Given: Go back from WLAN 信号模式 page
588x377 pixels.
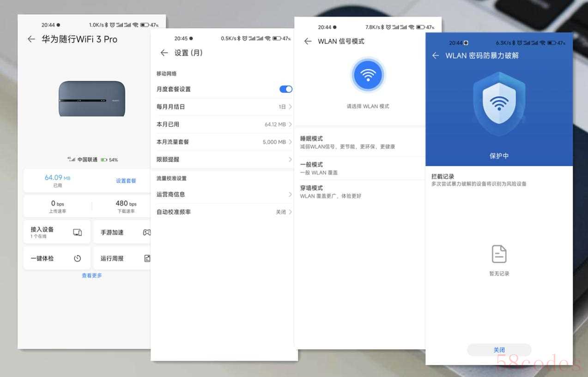Looking at the screenshot, I should [308, 42].
